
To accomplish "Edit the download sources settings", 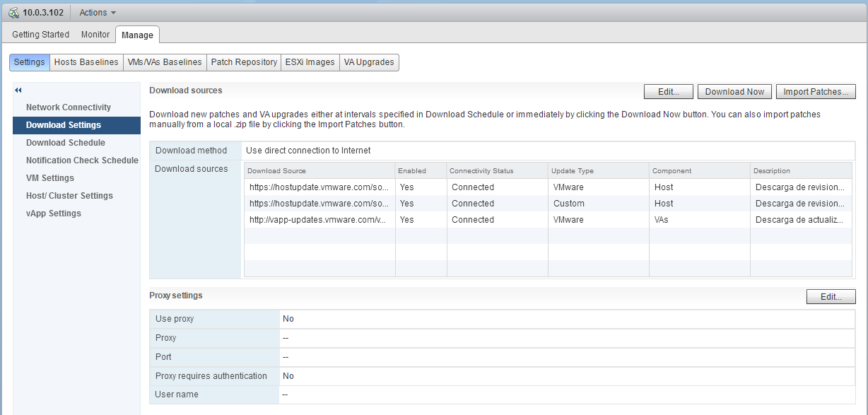I will pos(668,91).
